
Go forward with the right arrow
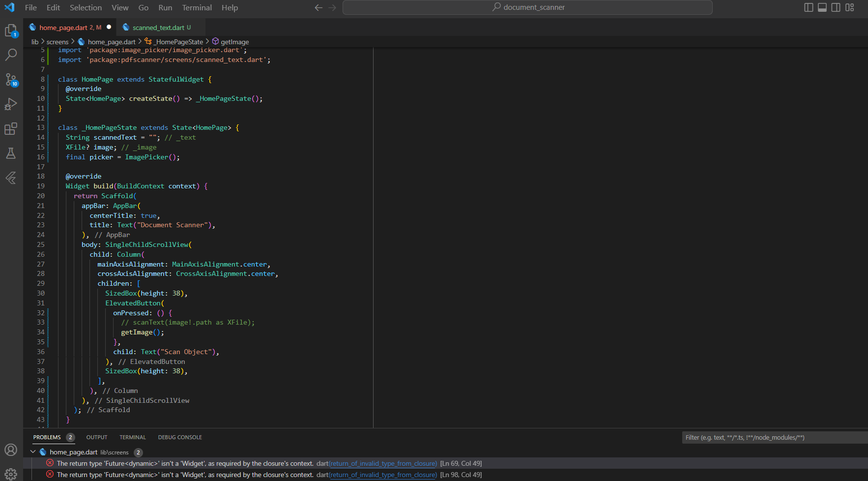tap(332, 7)
